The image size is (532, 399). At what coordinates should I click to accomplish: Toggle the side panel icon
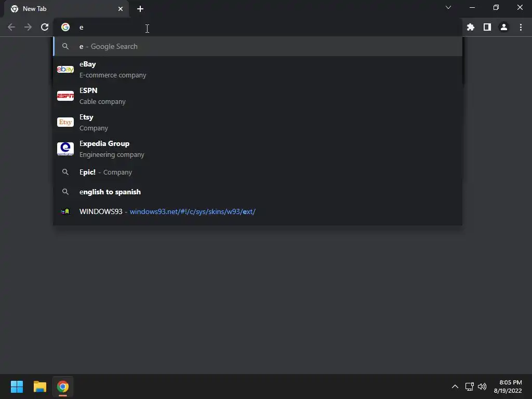(x=487, y=27)
